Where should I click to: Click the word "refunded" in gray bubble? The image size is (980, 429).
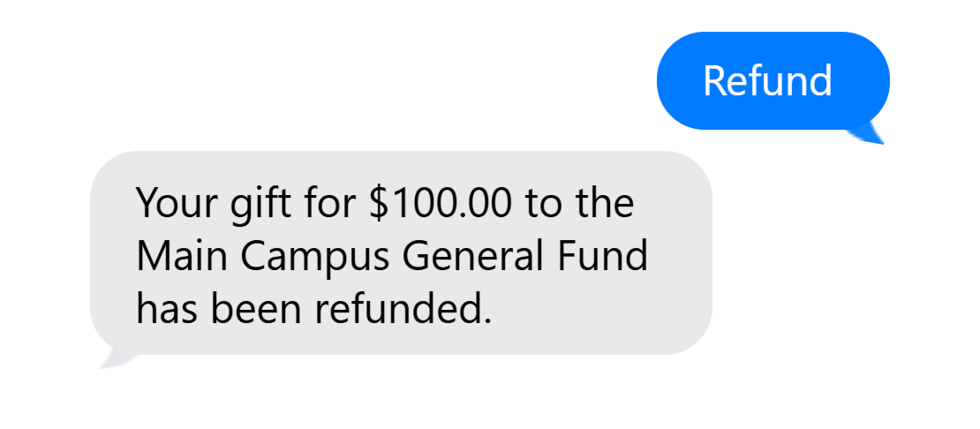click(x=397, y=308)
